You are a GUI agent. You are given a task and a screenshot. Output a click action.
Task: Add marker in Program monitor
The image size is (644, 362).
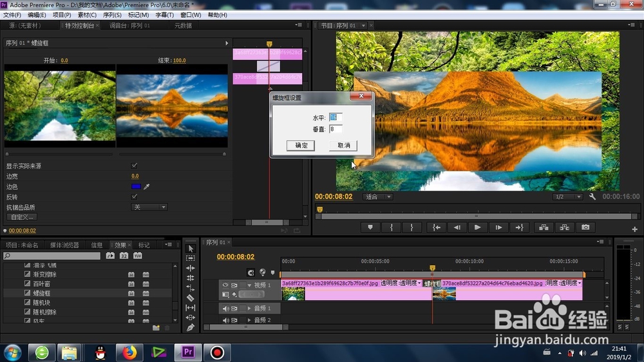tap(370, 227)
